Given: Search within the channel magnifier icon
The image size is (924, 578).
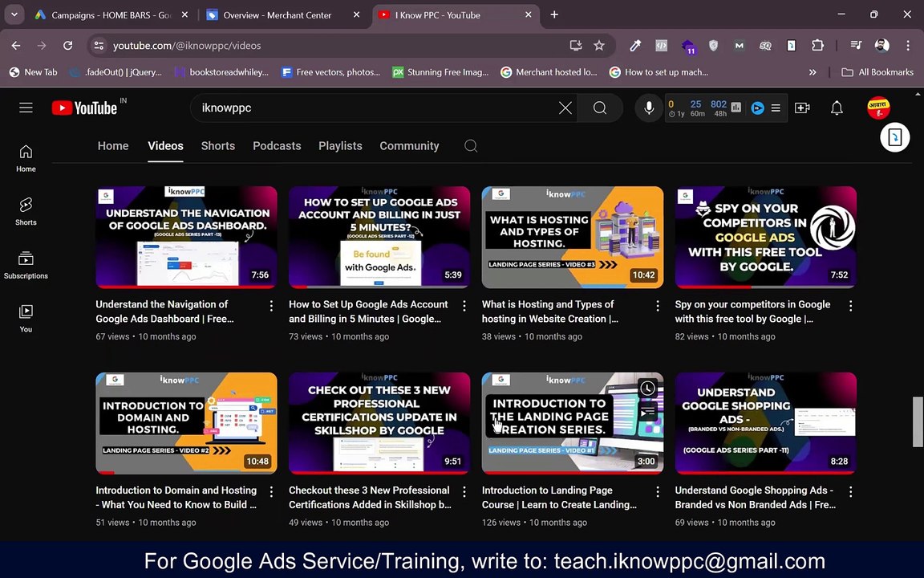Looking at the screenshot, I should tap(471, 145).
